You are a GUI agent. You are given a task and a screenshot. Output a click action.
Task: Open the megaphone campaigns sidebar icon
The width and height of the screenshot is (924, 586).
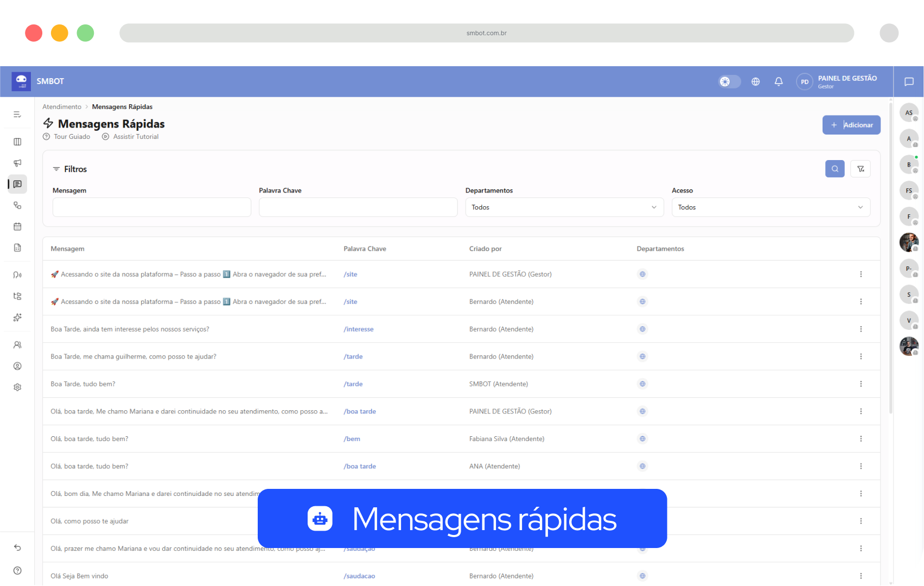click(x=17, y=163)
